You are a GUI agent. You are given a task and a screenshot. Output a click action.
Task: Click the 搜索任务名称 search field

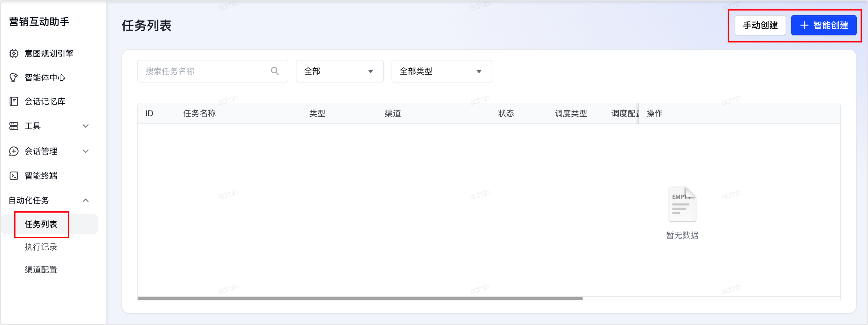coord(213,71)
